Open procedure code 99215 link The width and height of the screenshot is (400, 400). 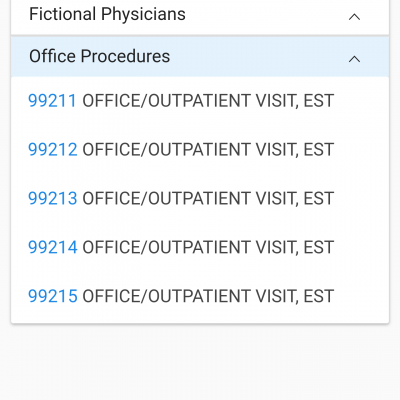pos(53,296)
